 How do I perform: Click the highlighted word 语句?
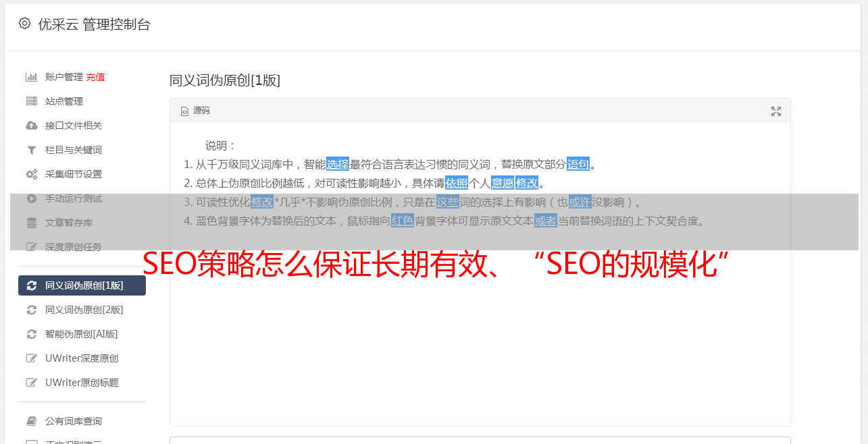tap(578, 164)
